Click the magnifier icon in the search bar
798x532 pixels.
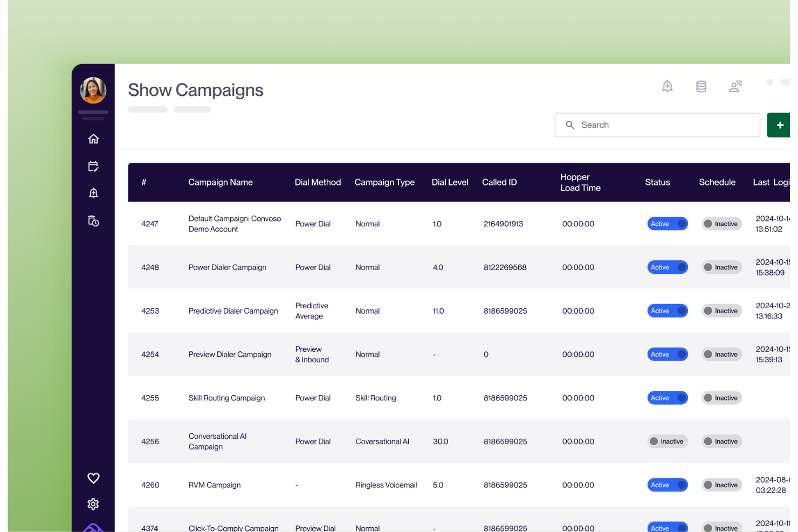tap(570, 125)
